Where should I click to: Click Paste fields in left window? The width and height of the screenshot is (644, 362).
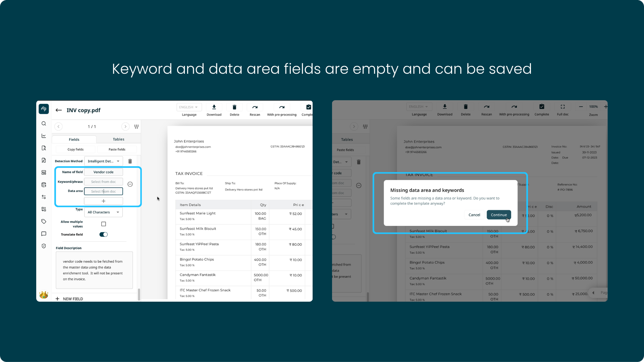coord(117,149)
